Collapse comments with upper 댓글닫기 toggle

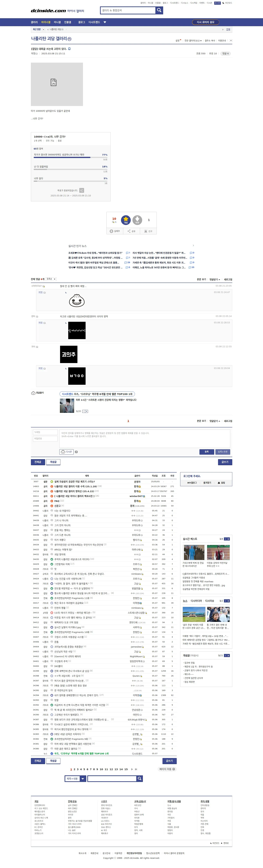tap(215, 279)
